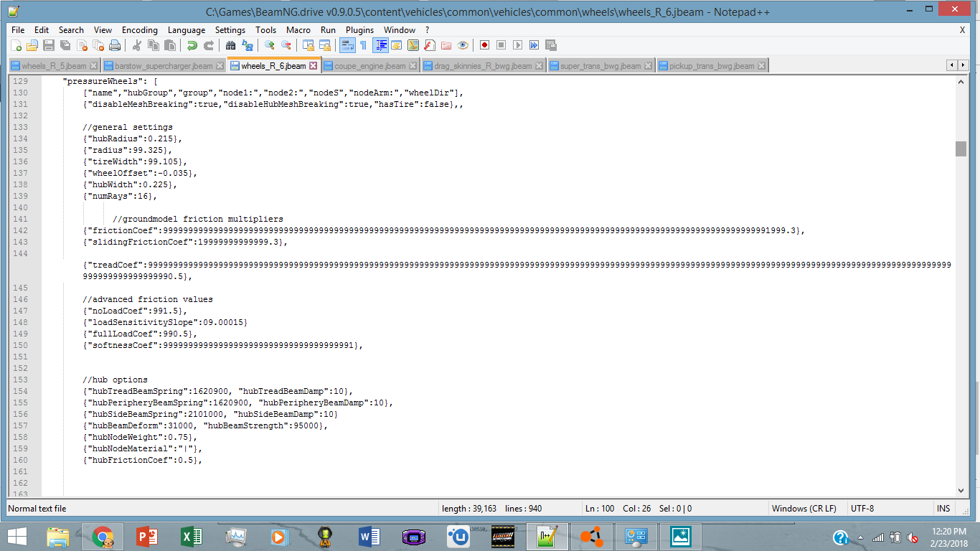Stop macro recording button

point(501,45)
